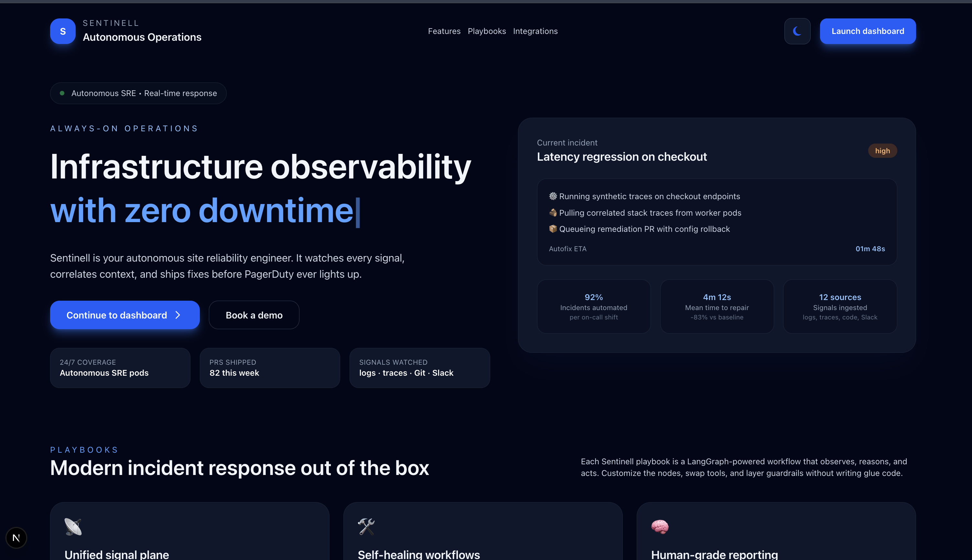This screenshot has height=560, width=972.
Task: Click the satellite dish icon
Action: click(73, 527)
